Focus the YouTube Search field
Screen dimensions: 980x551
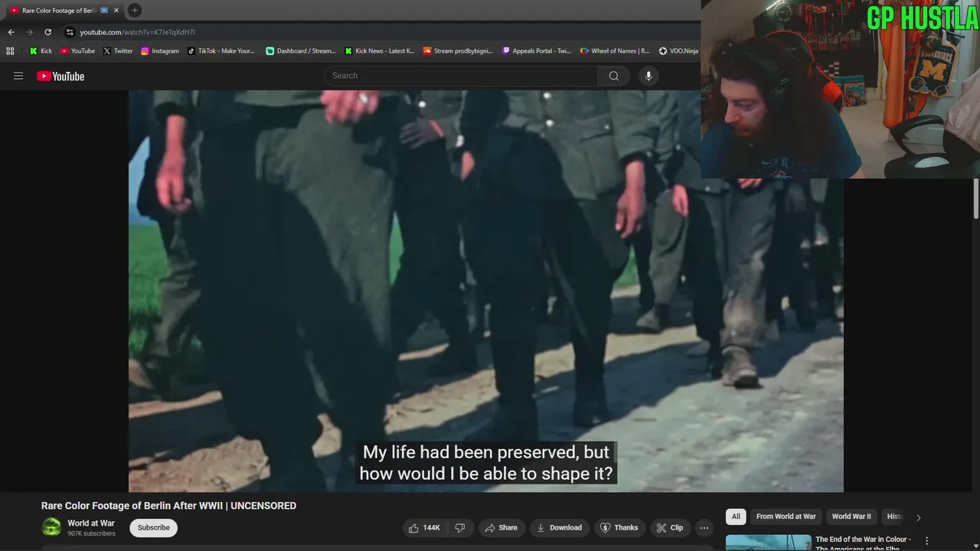(x=461, y=76)
